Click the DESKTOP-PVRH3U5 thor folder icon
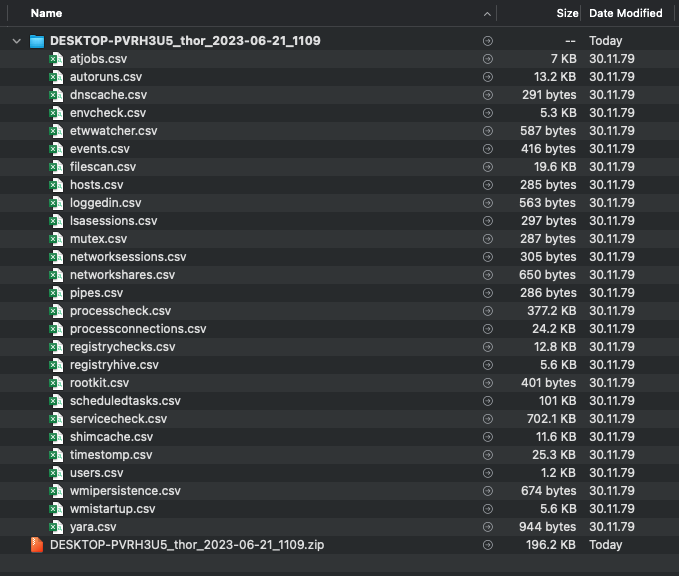Viewport: 679px width, 576px height. tap(37, 41)
